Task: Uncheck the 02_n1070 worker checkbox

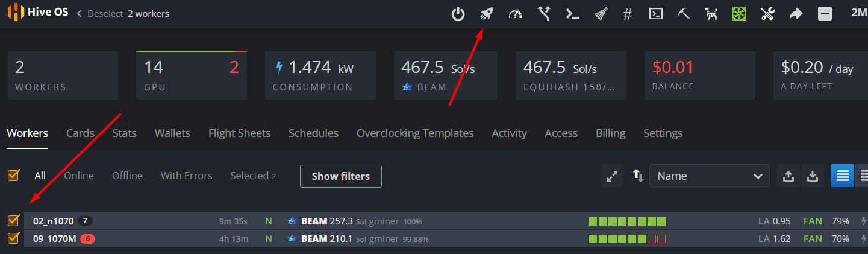Action: (13, 220)
